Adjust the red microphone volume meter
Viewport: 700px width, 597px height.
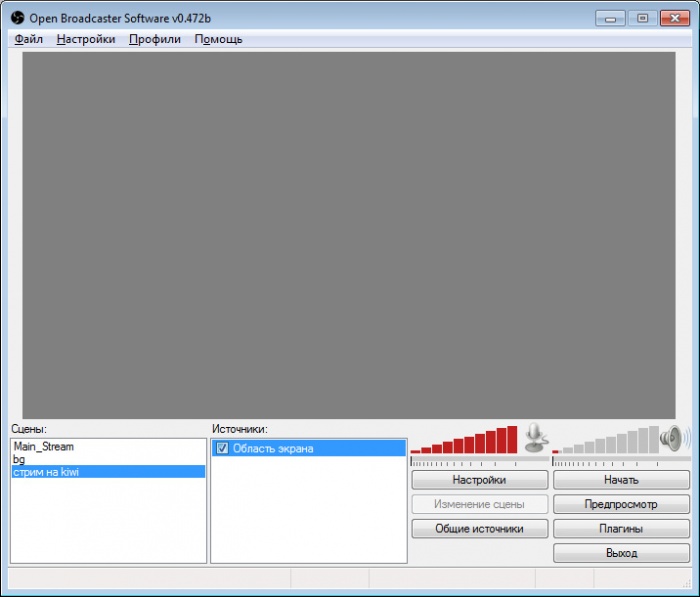[x=464, y=439]
